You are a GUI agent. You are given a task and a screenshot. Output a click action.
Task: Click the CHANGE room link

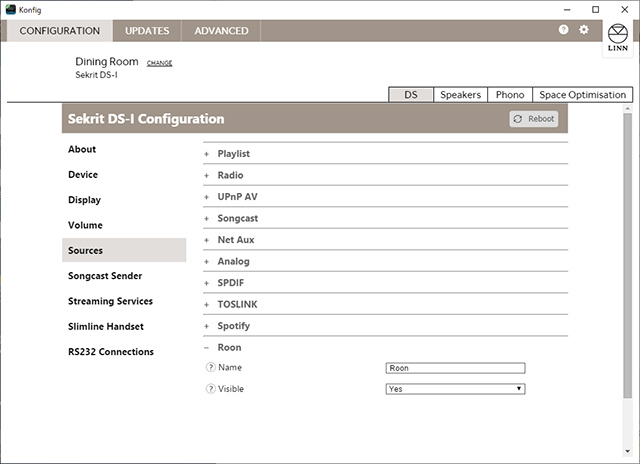[159, 63]
